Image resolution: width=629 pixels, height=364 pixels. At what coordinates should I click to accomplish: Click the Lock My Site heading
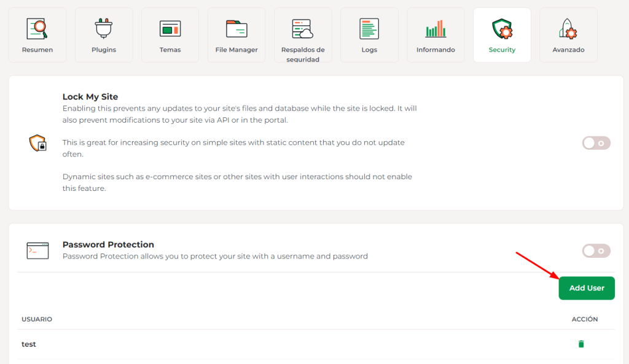90,96
